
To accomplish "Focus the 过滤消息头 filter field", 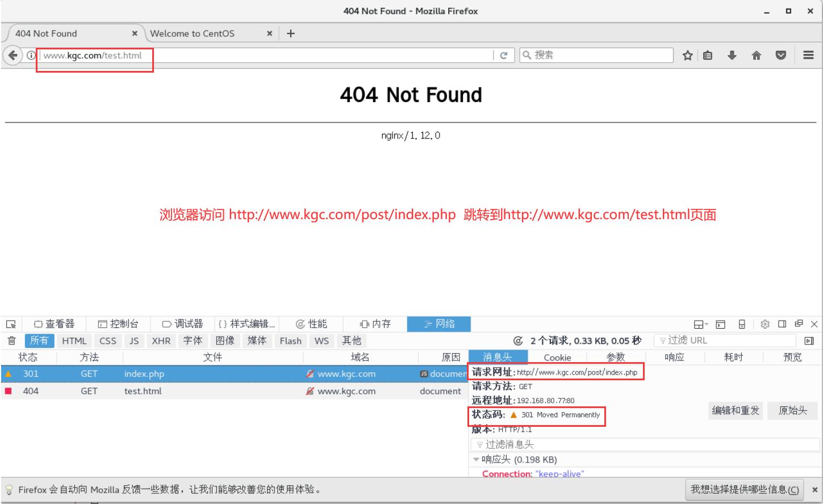I will [x=646, y=444].
